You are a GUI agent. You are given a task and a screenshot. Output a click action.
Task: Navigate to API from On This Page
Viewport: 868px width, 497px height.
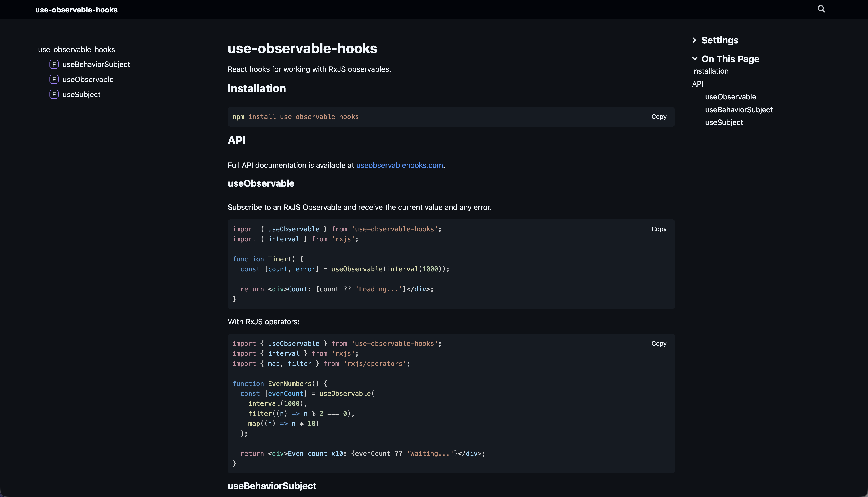[x=698, y=84]
